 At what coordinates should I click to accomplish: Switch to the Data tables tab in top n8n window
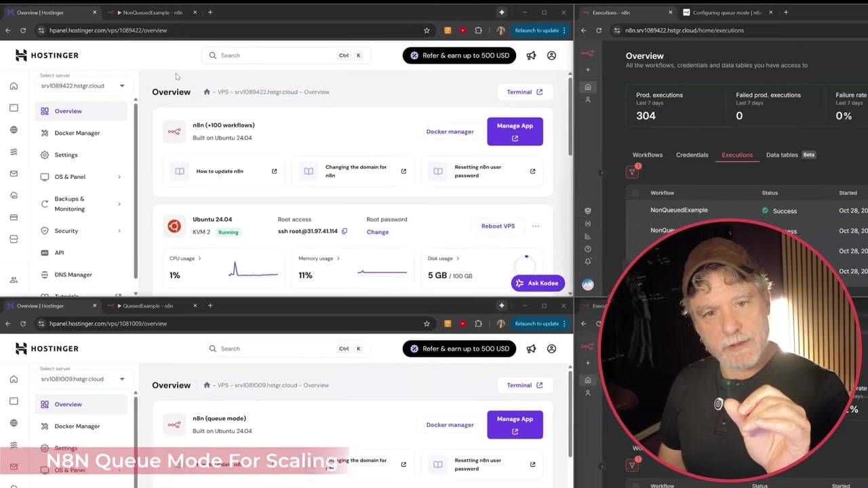pyautogui.click(x=782, y=155)
